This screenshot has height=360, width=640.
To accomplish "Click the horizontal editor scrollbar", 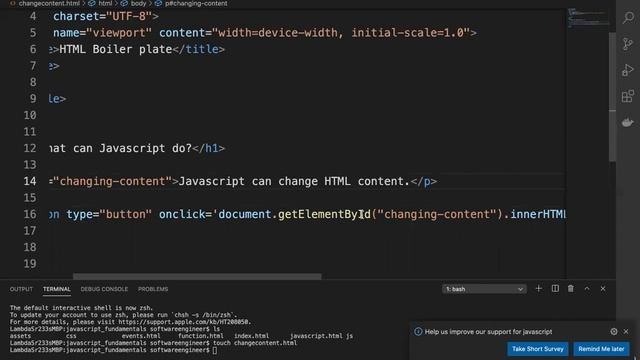I will (197, 276).
